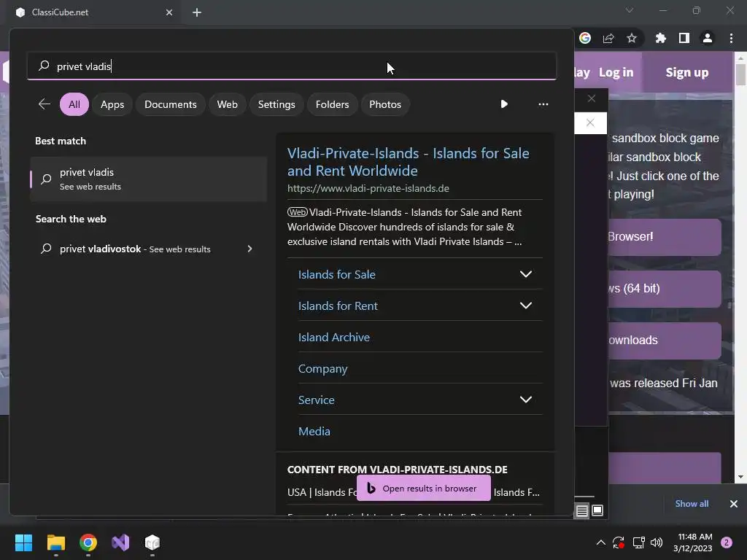
Task: Expand privet vladivostok suggestion arrow
Action: [249, 249]
